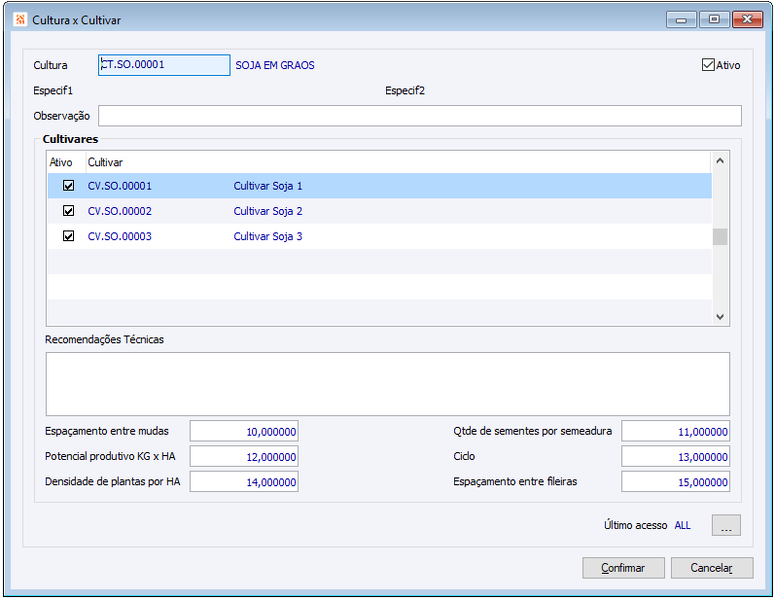Minimize the Cultura x Cultivar window
The image size is (775, 600).
click(681, 20)
